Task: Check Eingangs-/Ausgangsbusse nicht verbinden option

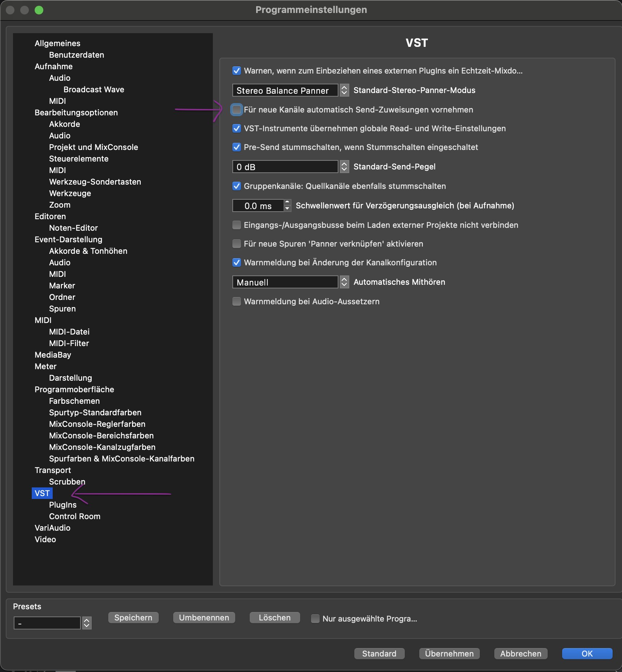Action: point(237,225)
